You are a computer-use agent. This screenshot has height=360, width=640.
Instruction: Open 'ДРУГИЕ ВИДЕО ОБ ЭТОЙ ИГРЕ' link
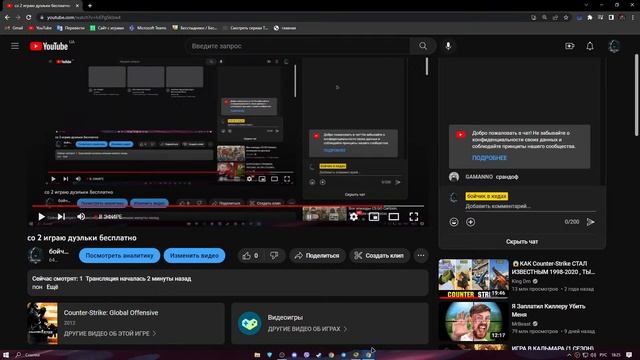click(x=109, y=333)
